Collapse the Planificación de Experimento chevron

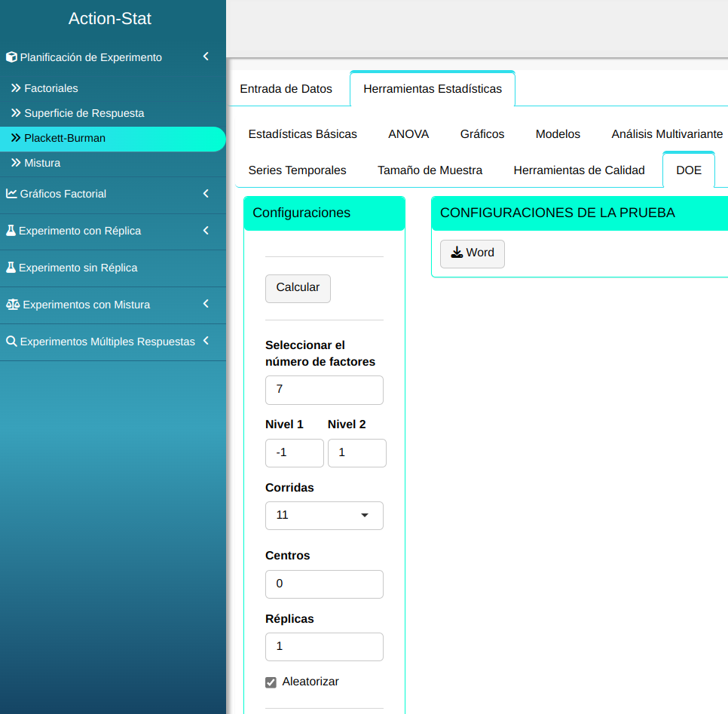(x=206, y=57)
